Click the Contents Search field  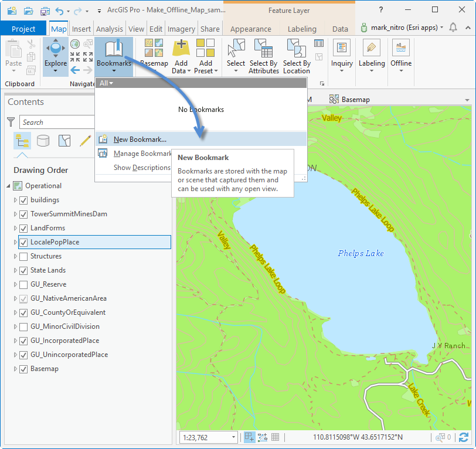point(57,123)
